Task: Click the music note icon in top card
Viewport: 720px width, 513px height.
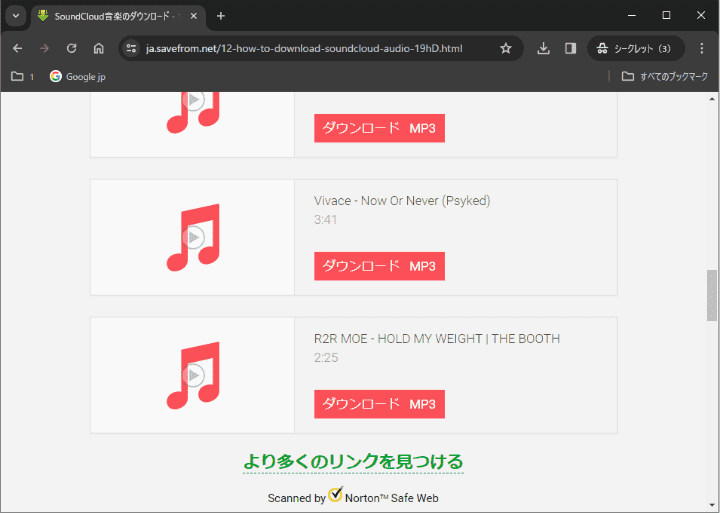Action: coord(194,104)
